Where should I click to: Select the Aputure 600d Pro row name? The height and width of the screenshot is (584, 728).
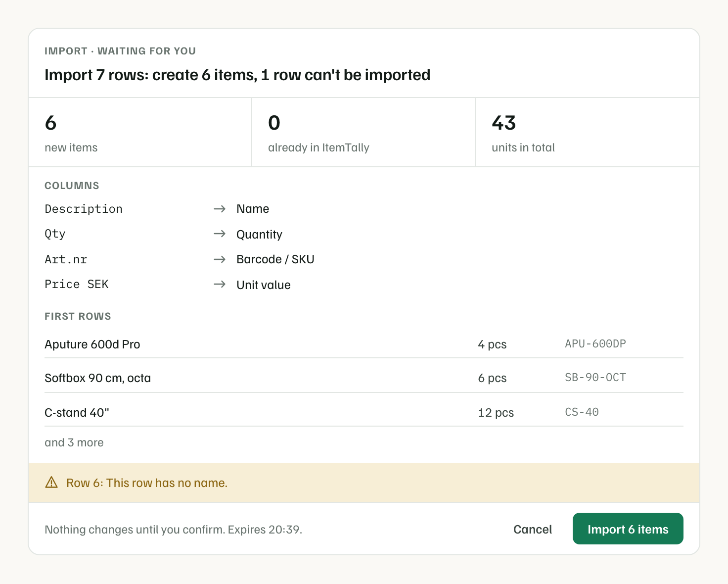coord(92,344)
